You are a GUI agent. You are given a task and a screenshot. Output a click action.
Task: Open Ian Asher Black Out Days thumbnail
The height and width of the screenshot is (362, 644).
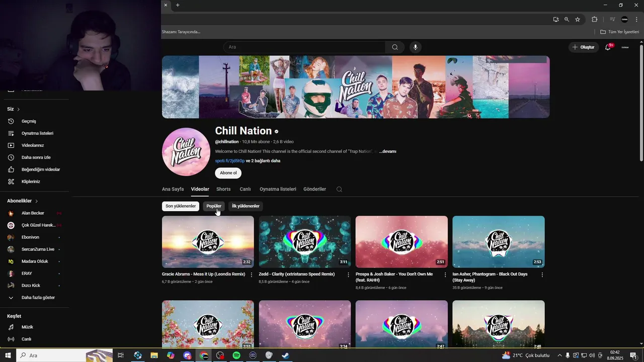pyautogui.click(x=499, y=242)
